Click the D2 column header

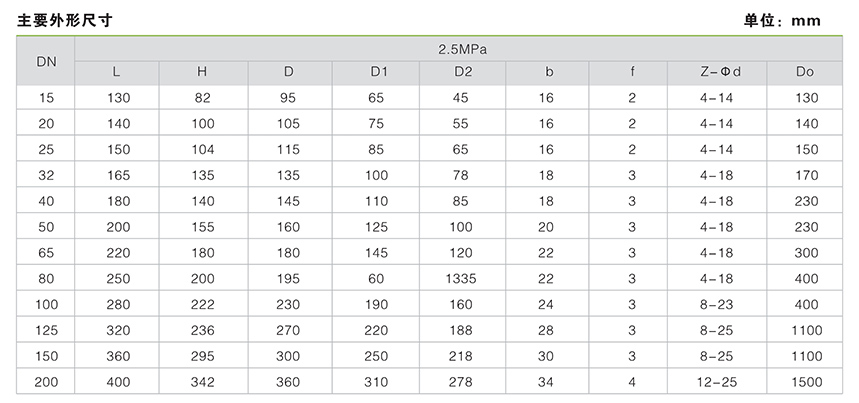click(x=460, y=72)
